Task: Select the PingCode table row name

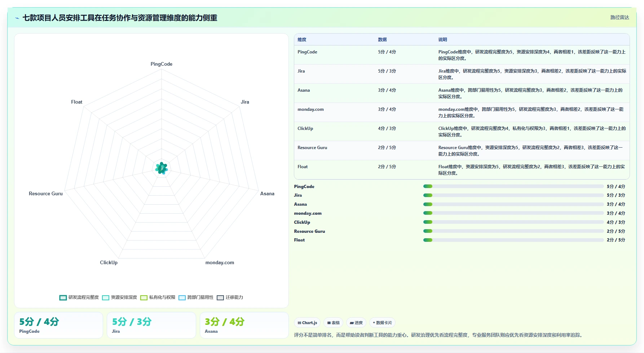Action: (x=307, y=52)
